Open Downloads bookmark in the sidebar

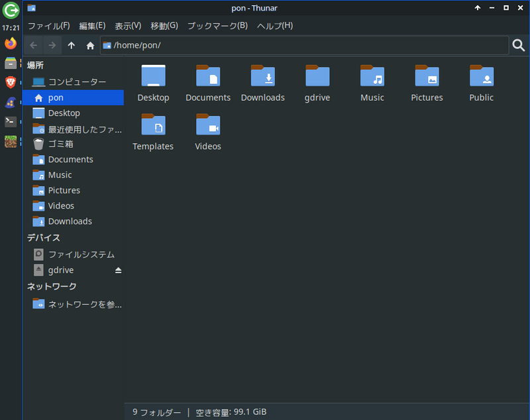[x=73, y=221]
